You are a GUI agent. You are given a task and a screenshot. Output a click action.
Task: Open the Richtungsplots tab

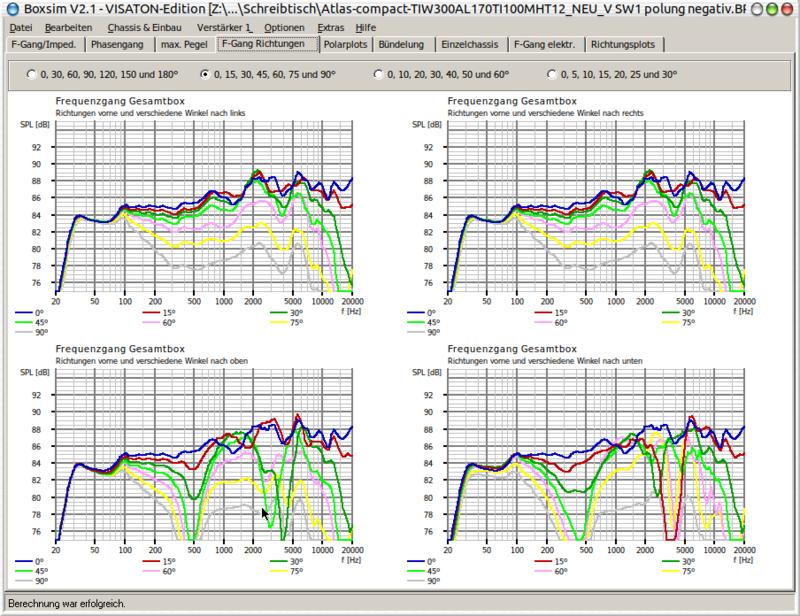(x=623, y=45)
